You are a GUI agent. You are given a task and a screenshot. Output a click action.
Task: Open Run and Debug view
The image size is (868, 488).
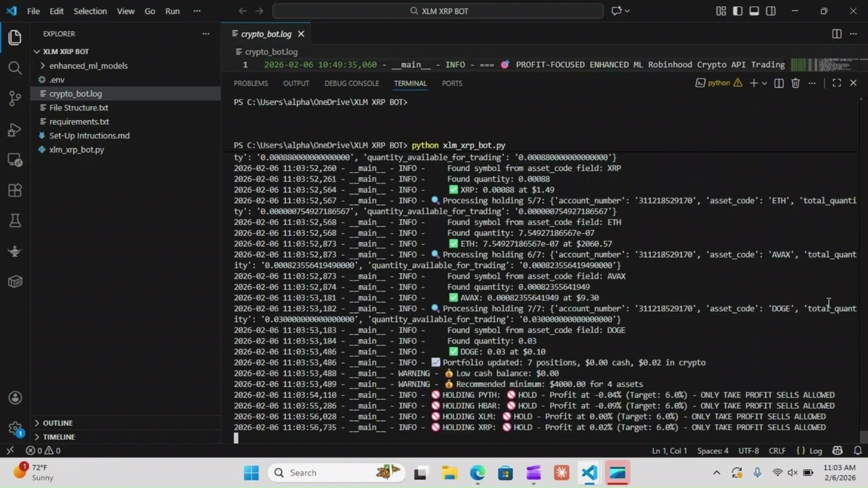[15, 129]
